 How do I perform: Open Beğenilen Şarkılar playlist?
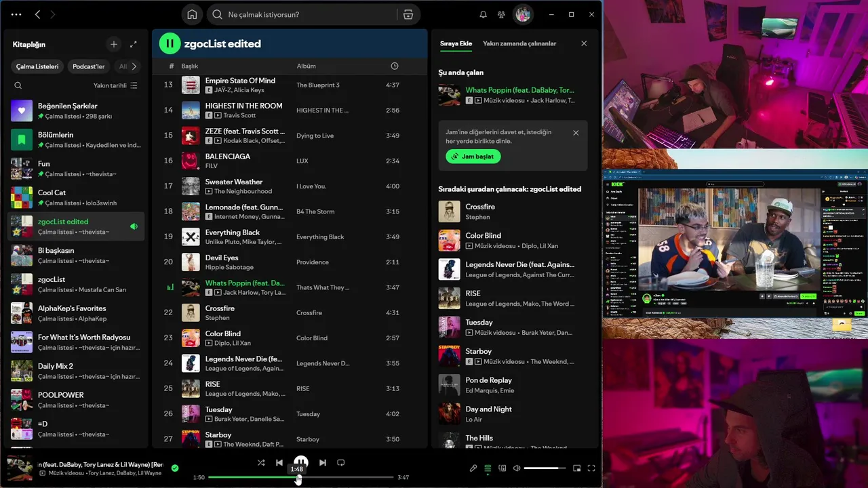click(x=76, y=110)
